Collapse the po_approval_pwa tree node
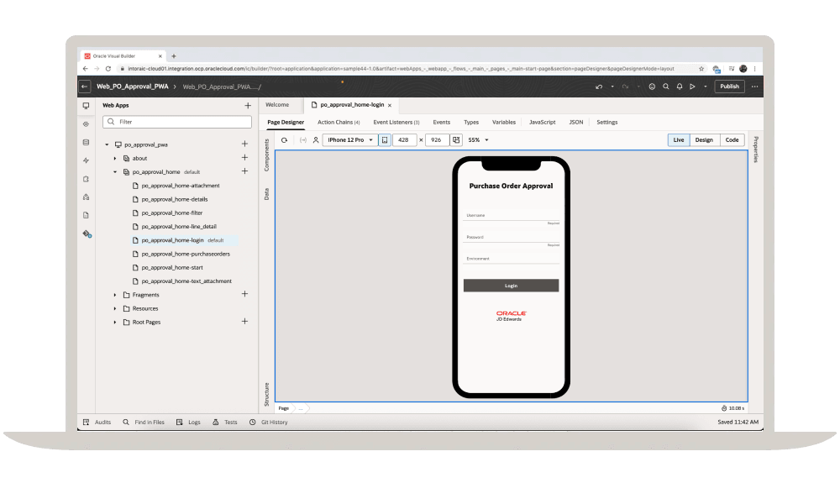The image size is (840, 504). coord(108,144)
